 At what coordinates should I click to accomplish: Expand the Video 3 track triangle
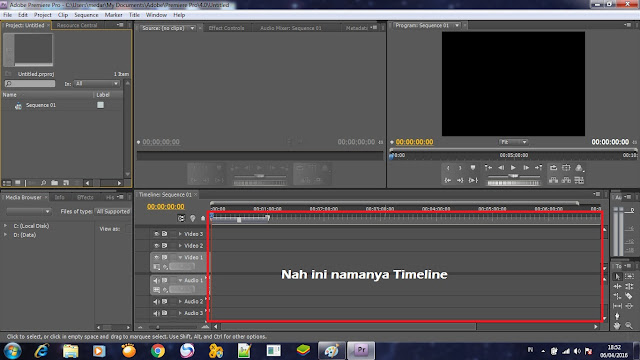pyautogui.click(x=180, y=234)
